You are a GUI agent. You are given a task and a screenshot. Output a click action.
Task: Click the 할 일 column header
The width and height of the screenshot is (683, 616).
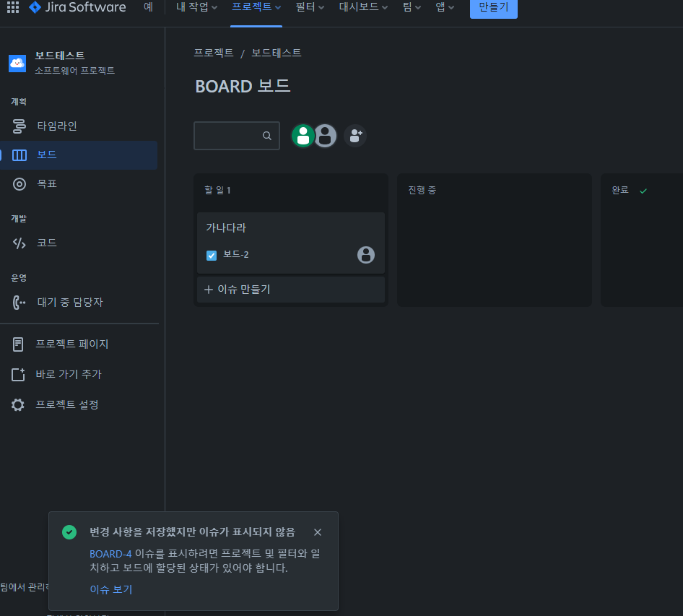point(217,191)
